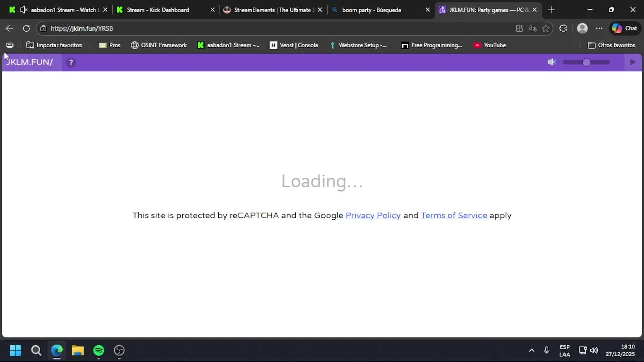This screenshot has width=644, height=362.
Task: Open the Pros bookmark folder
Action: click(110, 45)
